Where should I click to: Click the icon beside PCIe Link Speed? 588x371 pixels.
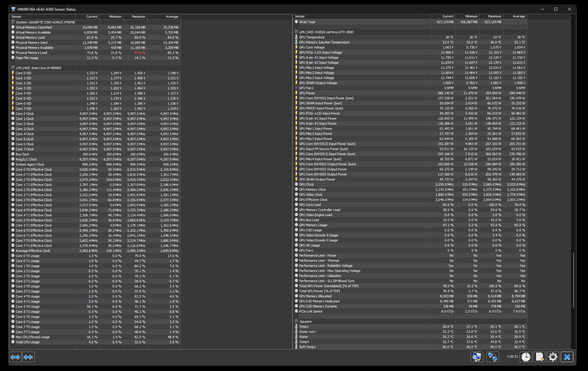click(296, 311)
